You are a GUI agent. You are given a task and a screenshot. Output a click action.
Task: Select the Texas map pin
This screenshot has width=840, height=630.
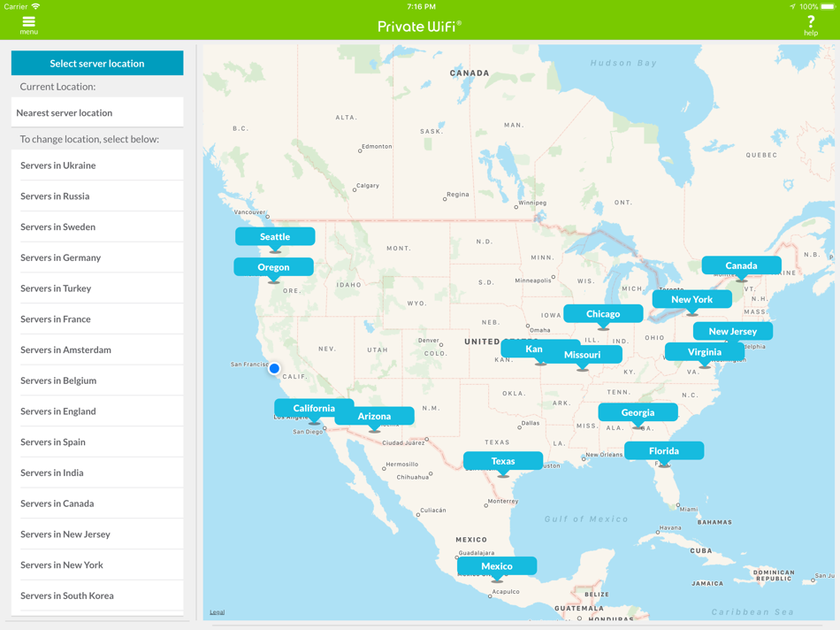[x=503, y=461]
